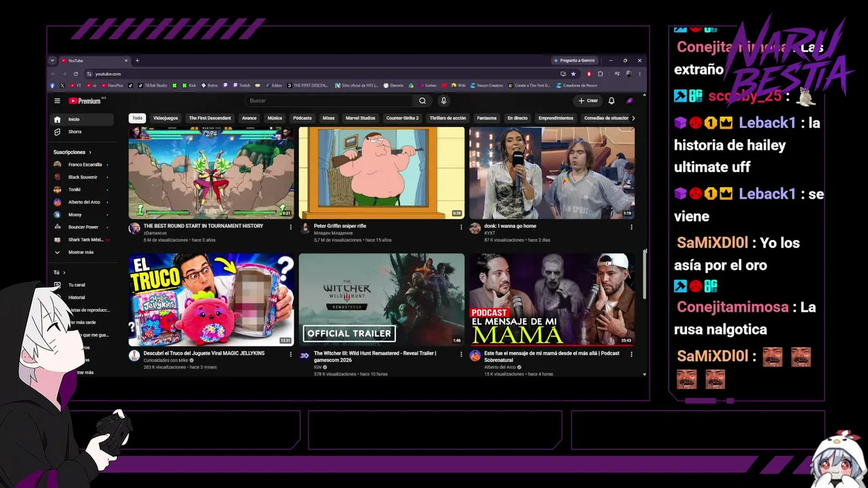Close the YouTube browser tab
The image size is (868, 488).
[126, 60]
